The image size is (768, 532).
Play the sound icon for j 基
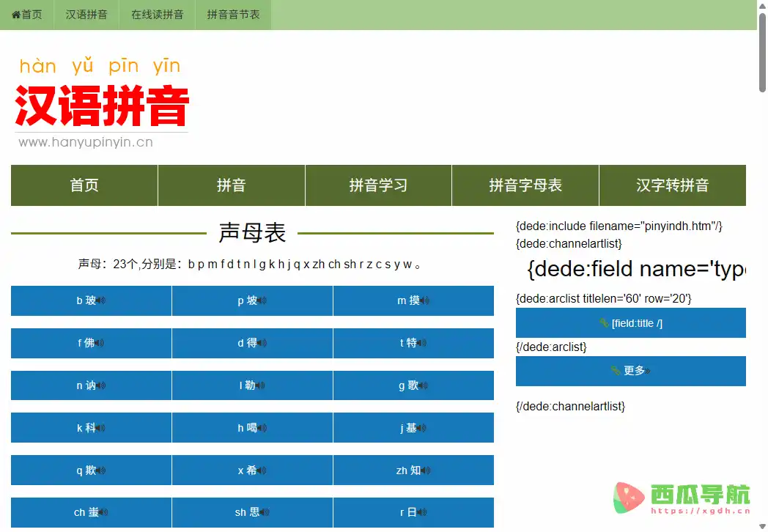(421, 428)
